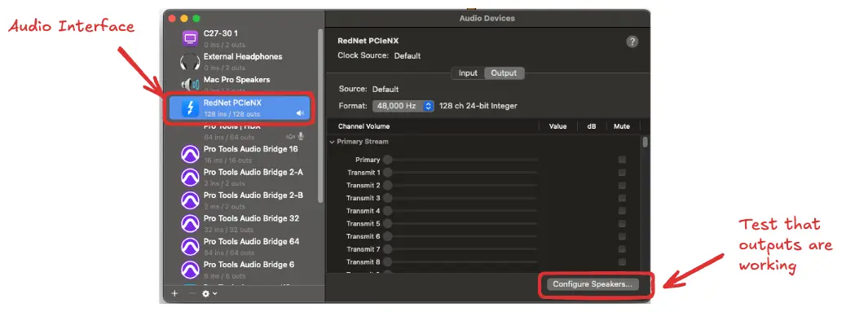Click the Transmit 4 volume slider

pyautogui.click(x=460, y=211)
